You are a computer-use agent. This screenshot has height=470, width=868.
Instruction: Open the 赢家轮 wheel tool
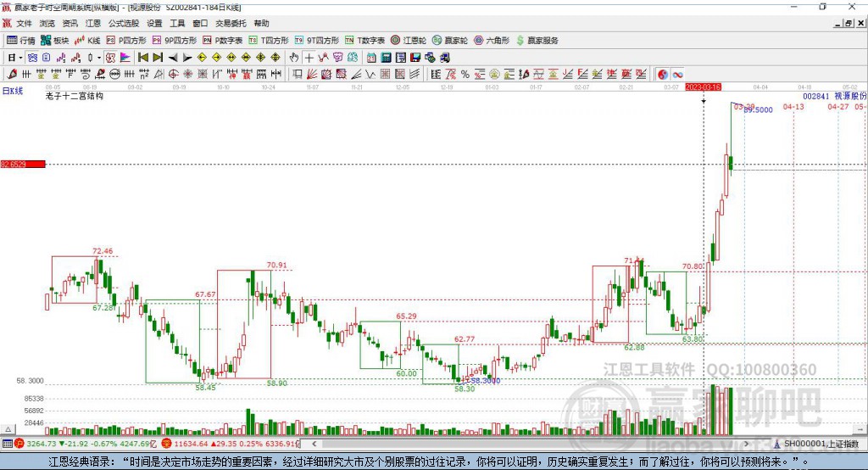[449, 41]
